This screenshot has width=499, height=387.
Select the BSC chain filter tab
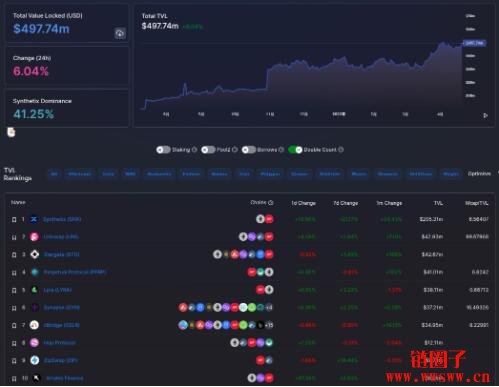coord(130,174)
